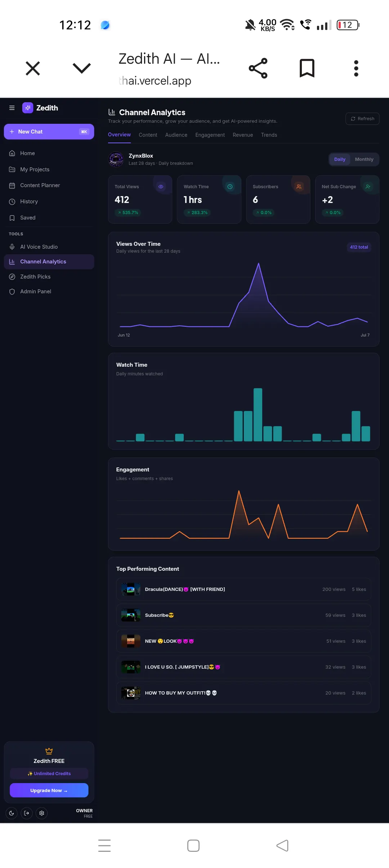The width and height of the screenshot is (389, 868).
Task: Switch to the Content tab
Action: pos(148,135)
